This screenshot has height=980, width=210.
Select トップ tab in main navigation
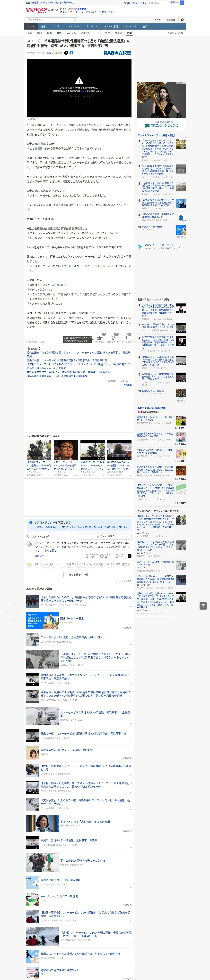pyautogui.click(x=31, y=27)
